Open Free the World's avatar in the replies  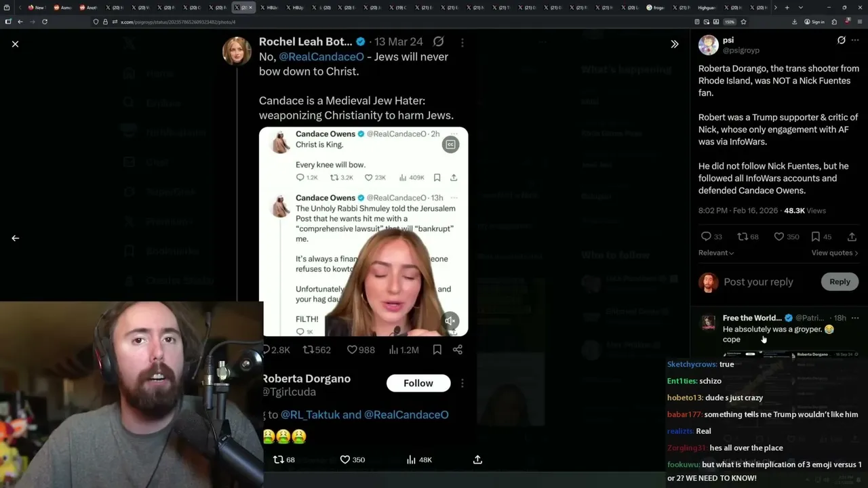708,322
